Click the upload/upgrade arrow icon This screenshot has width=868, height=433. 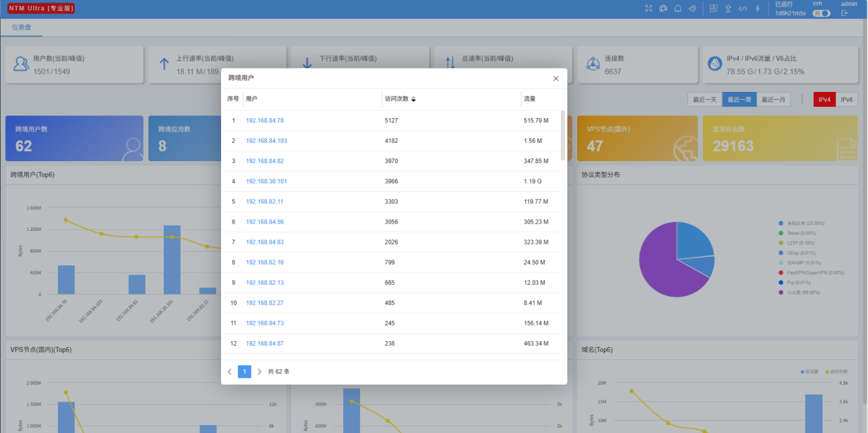[x=728, y=8]
